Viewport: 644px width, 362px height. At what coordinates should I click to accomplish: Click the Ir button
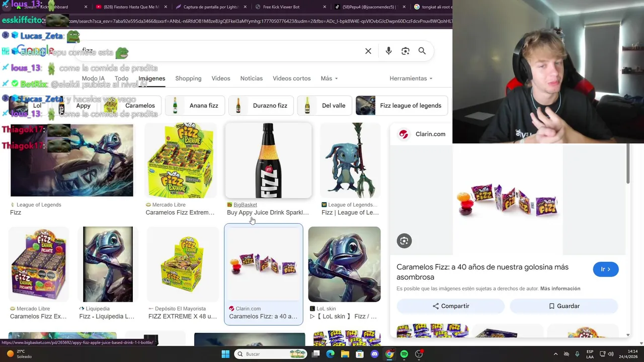606,269
